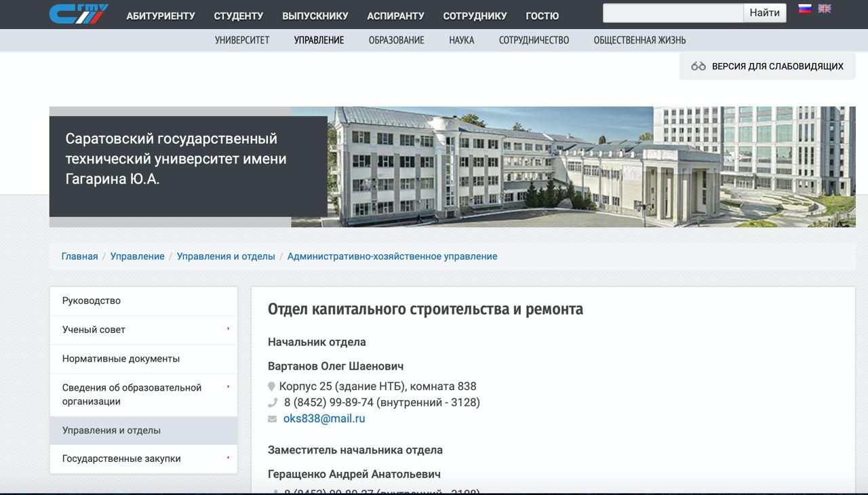
Task: Click the name Вартанов Олег Шаенович
Action: tap(336, 366)
